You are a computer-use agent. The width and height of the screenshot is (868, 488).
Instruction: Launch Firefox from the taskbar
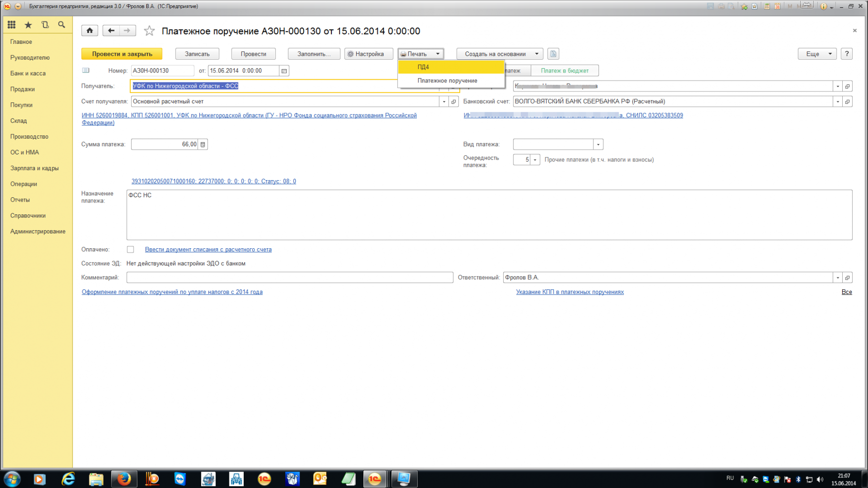tap(124, 478)
